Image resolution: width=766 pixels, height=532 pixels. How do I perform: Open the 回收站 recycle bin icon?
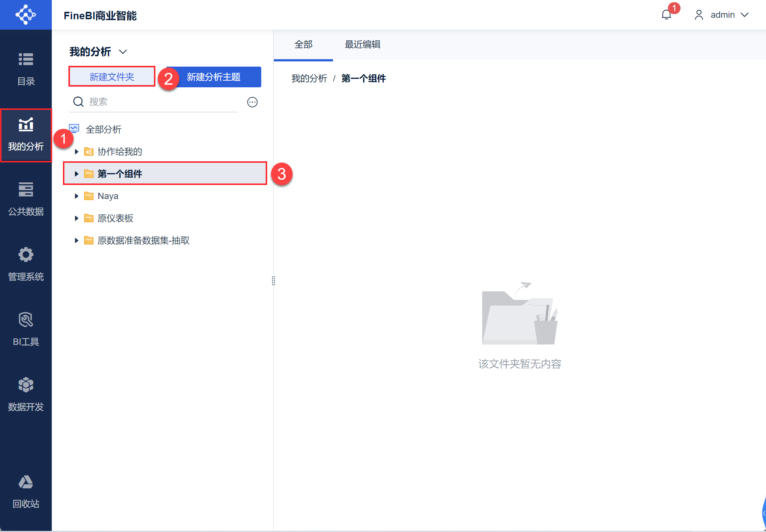coord(26,482)
